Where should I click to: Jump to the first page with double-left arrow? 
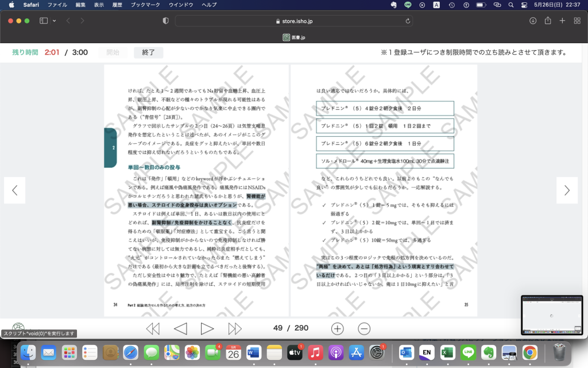coord(153,328)
